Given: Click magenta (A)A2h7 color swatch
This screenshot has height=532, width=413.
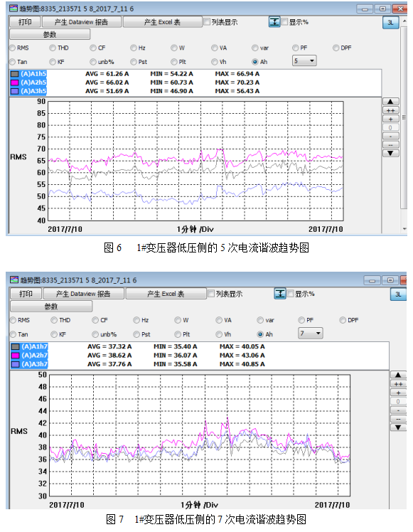Looking at the screenshot, I should point(15,355).
